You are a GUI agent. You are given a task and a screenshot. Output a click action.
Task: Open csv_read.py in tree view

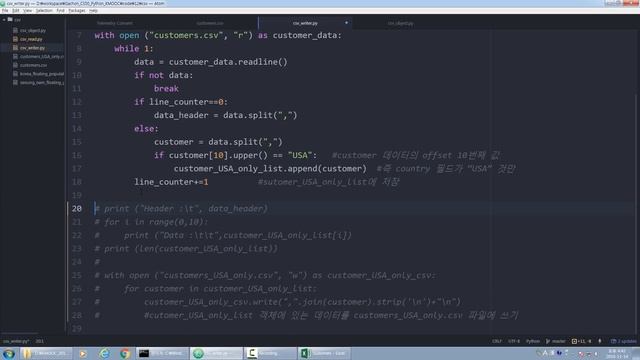31,39
